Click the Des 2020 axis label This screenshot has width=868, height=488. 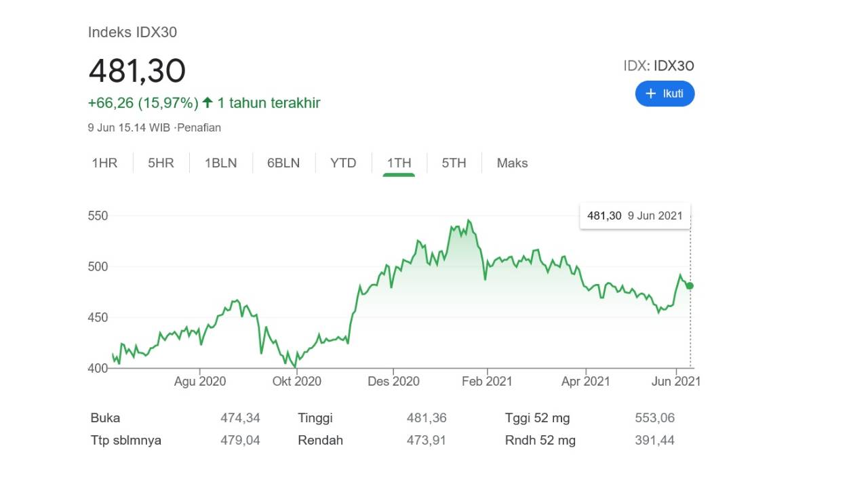[393, 382]
